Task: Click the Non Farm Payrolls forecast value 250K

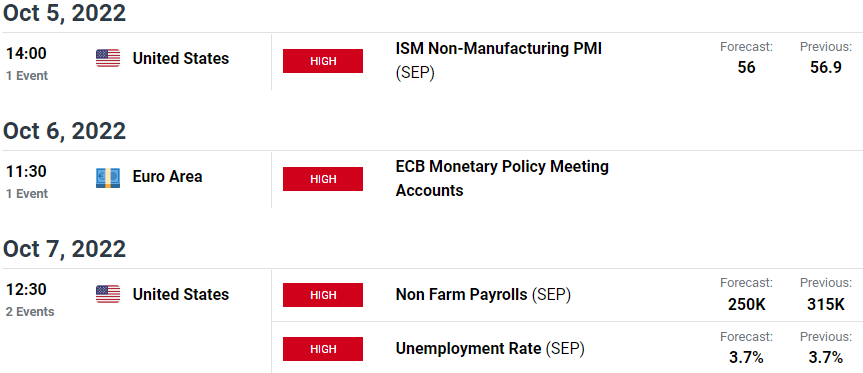Action: pos(746,304)
